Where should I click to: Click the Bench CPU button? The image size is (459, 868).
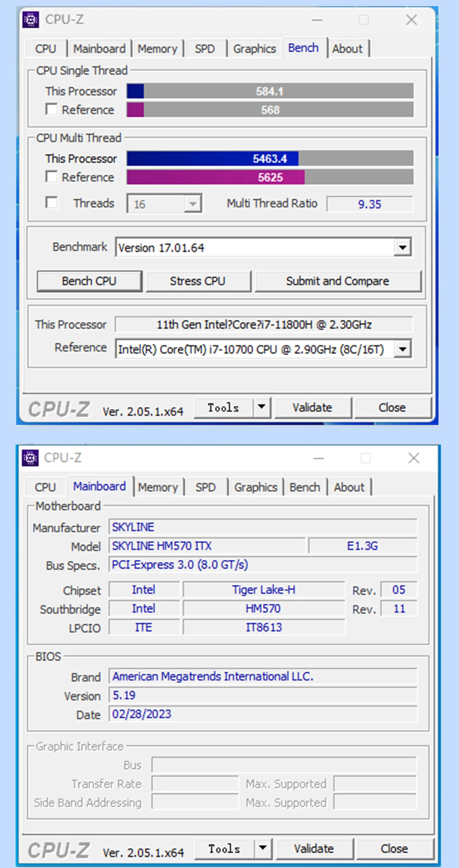(89, 281)
